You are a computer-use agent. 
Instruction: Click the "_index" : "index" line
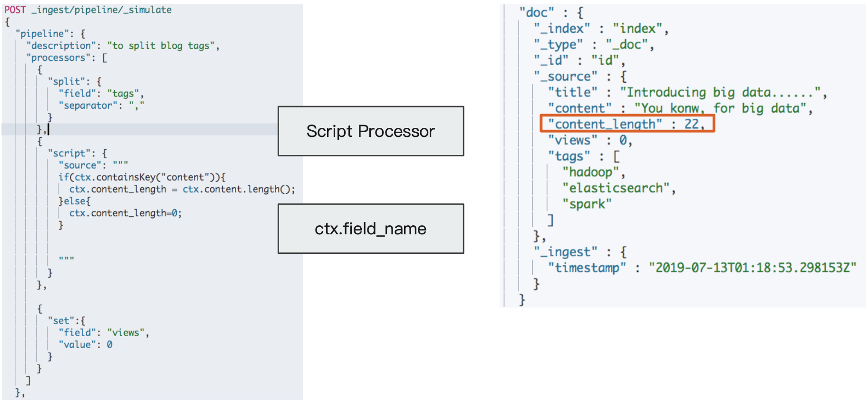point(601,29)
